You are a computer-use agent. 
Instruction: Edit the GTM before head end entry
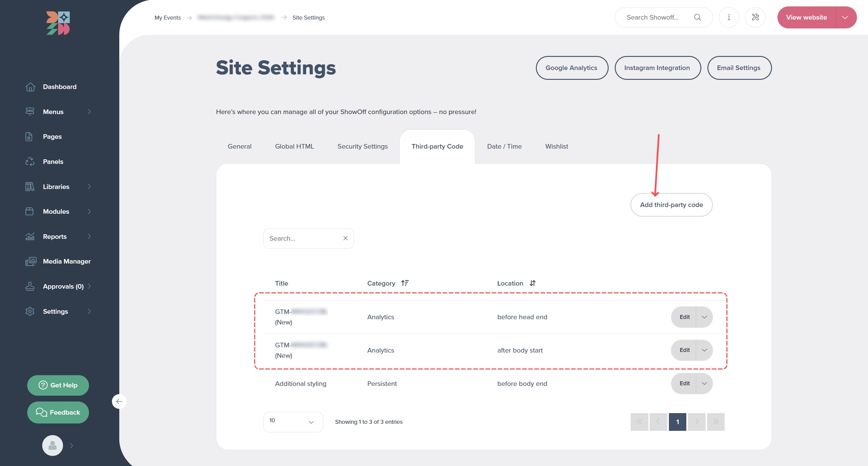684,317
